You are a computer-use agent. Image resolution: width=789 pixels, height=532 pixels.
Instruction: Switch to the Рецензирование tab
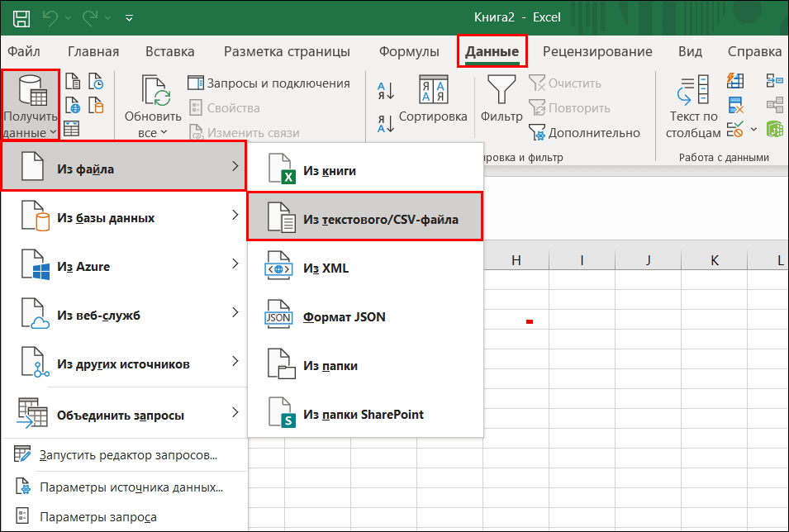(597, 51)
